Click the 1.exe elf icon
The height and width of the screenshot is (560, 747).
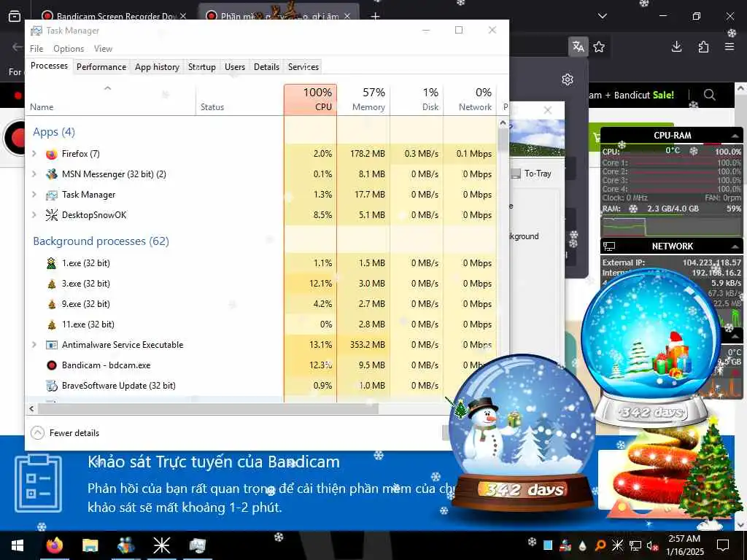[x=52, y=262]
